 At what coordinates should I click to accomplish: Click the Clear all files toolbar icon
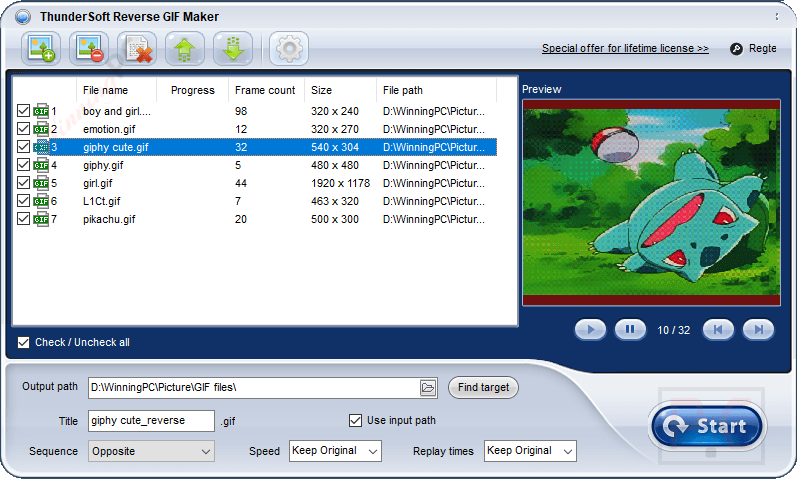coord(137,49)
